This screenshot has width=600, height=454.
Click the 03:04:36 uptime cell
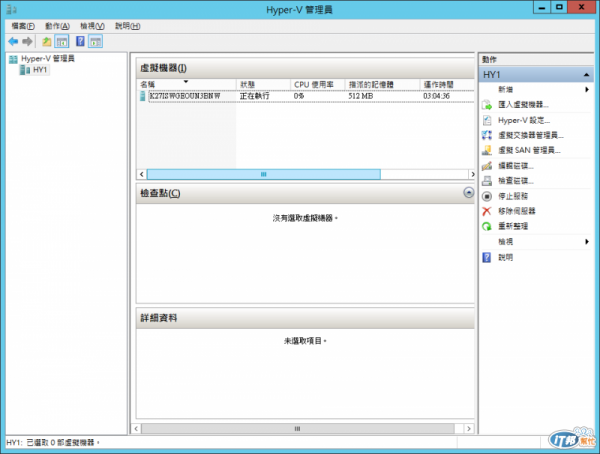tap(436, 96)
